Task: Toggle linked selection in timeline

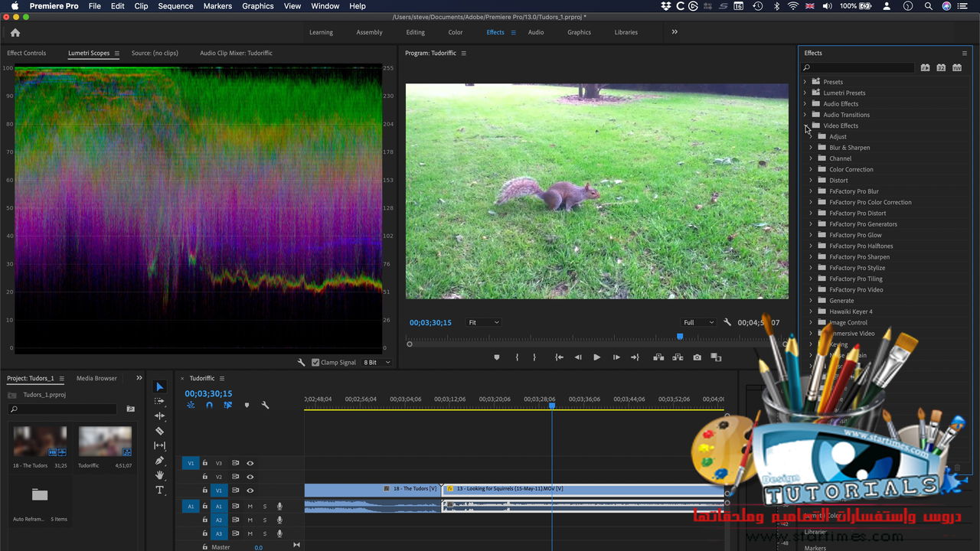Action: (227, 405)
